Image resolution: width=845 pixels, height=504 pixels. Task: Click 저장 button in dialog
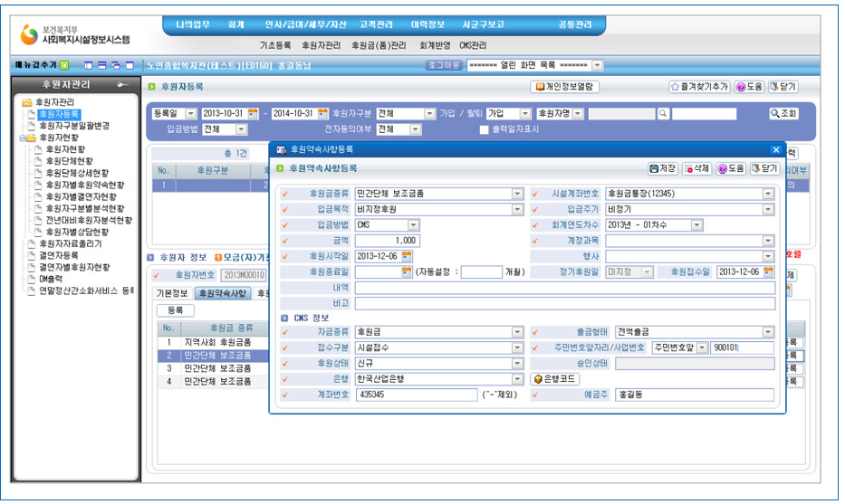(x=662, y=169)
